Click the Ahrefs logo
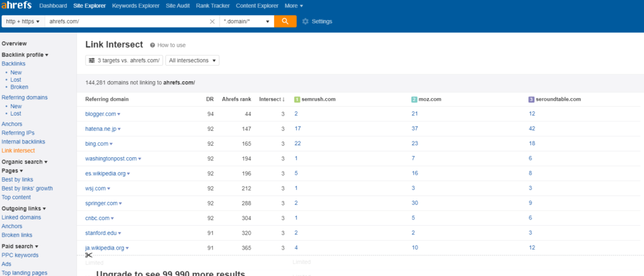Screen dimensions: 644x276 point(17,6)
